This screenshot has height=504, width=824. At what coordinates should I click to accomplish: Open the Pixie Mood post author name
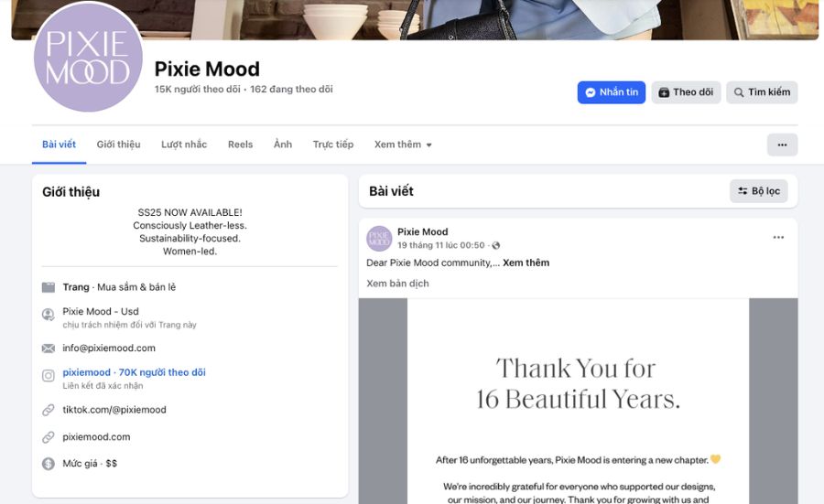(x=422, y=231)
